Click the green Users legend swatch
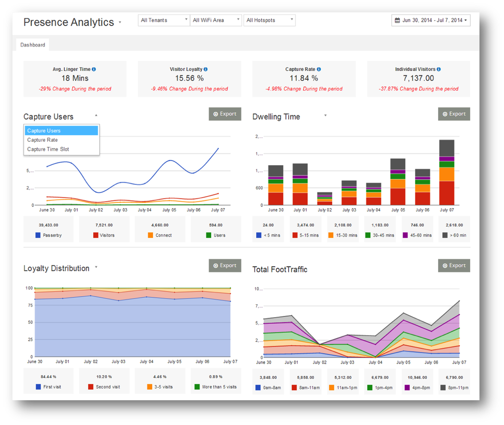This screenshot has height=425, width=504. click(x=208, y=235)
